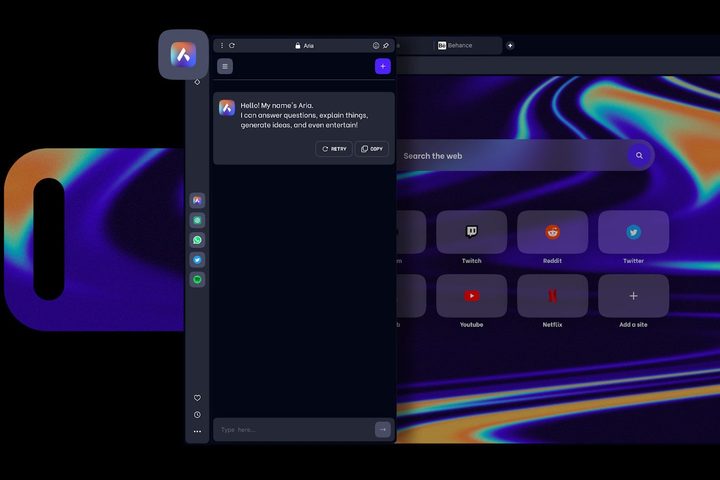Screen dimensions: 720x480
Task: Open the Twitch speed dial tile
Action: click(472, 232)
